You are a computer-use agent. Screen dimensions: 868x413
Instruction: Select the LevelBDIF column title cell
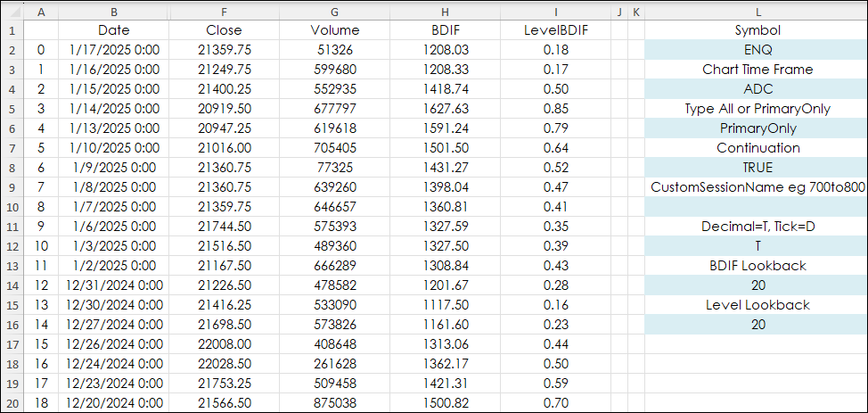556,29
